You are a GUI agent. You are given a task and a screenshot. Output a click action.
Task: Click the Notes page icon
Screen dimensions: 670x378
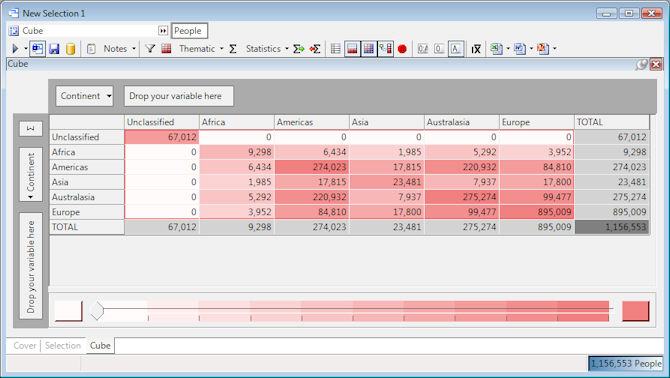[91, 49]
